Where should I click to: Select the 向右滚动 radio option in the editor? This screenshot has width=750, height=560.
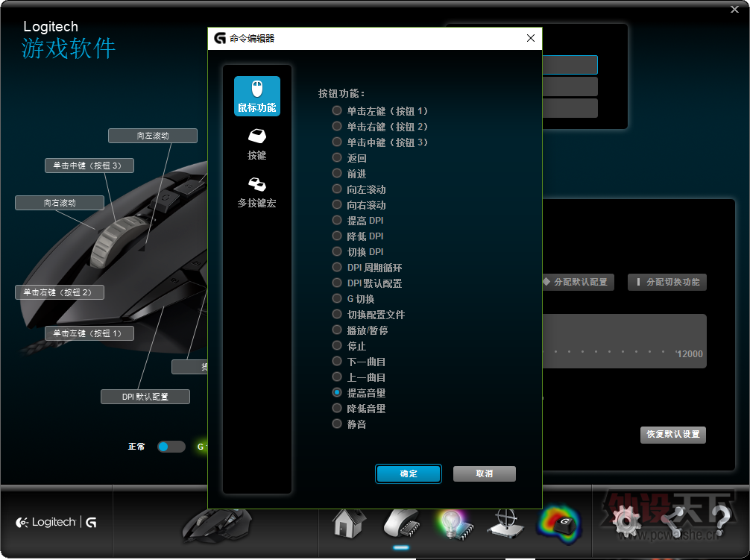pyautogui.click(x=337, y=204)
